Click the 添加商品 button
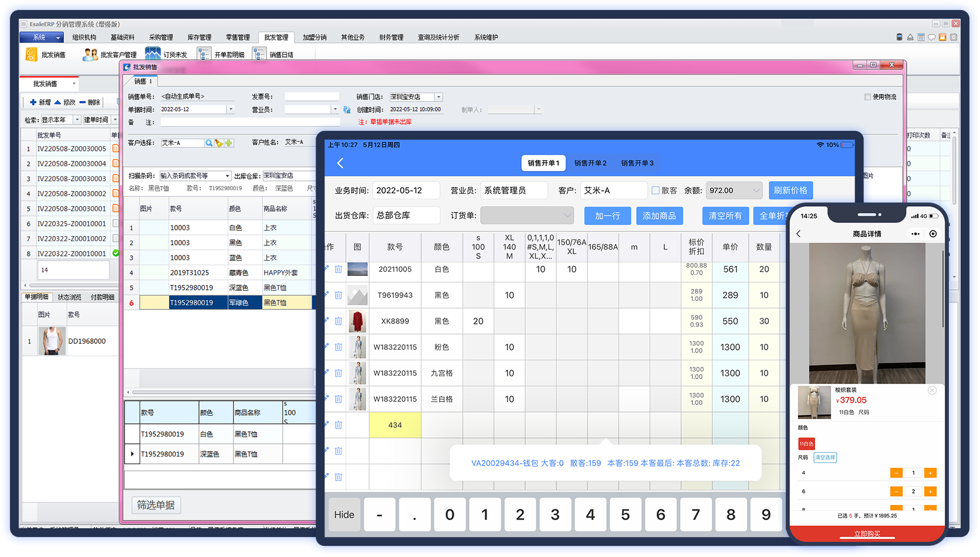This screenshot has width=980, height=557. click(x=658, y=216)
